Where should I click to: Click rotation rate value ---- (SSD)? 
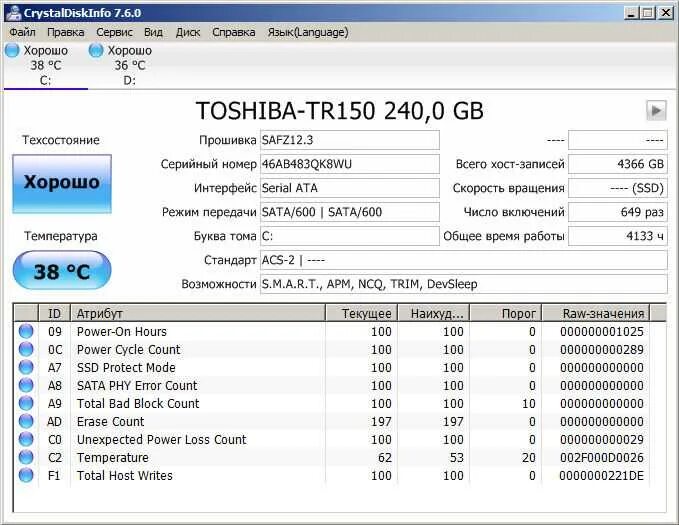coord(618,188)
